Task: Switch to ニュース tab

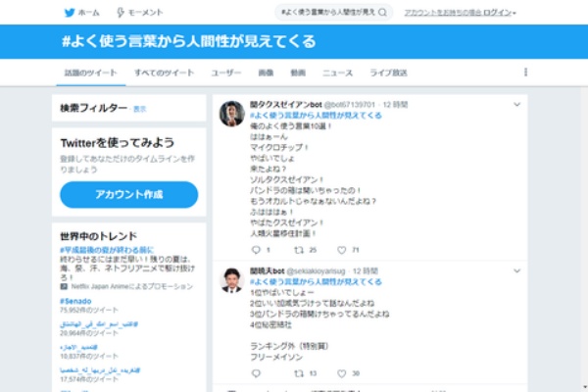Action: click(x=337, y=73)
